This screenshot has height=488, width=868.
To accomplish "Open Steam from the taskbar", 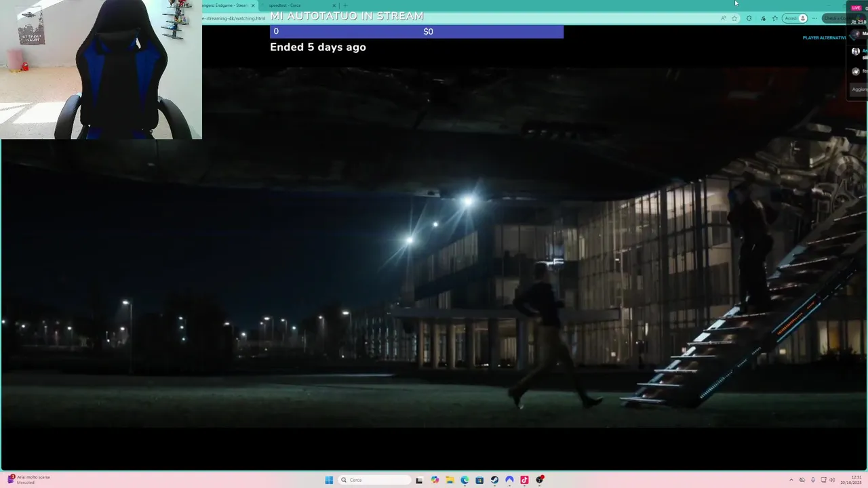I will [x=494, y=480].
